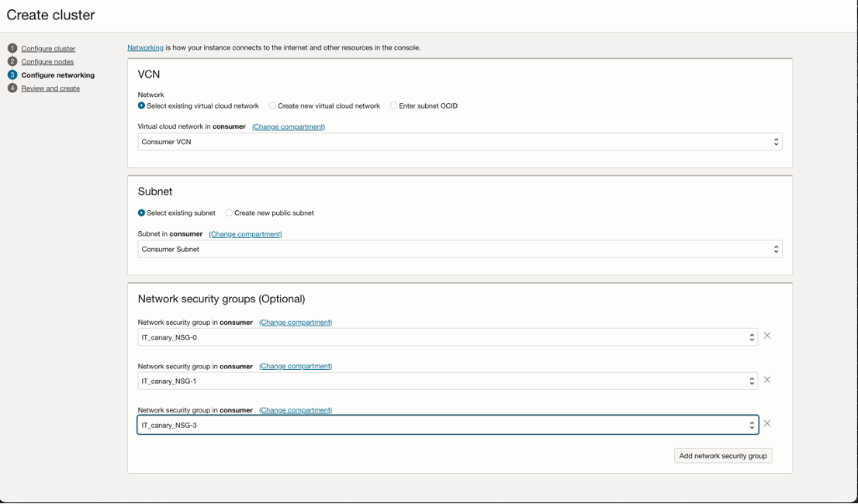Open the IT_canary_NSG-1 selection dropdown
The height and width of the screenshot is (504, 858).
(x=751, y=380)
